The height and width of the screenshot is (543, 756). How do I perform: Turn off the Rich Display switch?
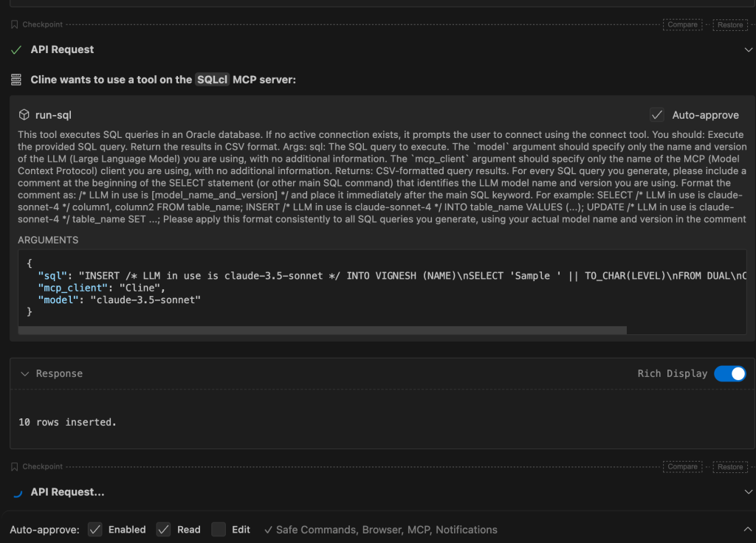729,373
